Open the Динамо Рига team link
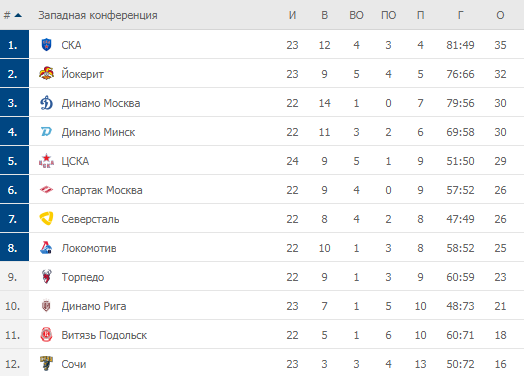 (x=94, y=306)
